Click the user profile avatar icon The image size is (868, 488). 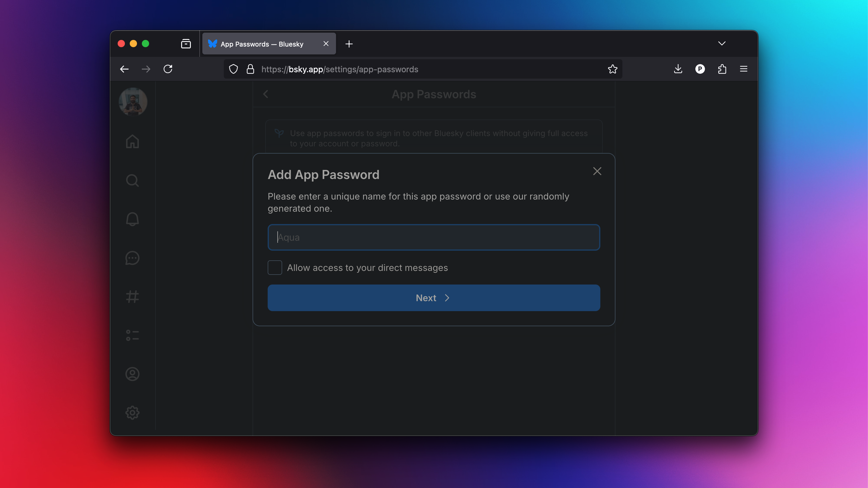(x=133, y=101)
